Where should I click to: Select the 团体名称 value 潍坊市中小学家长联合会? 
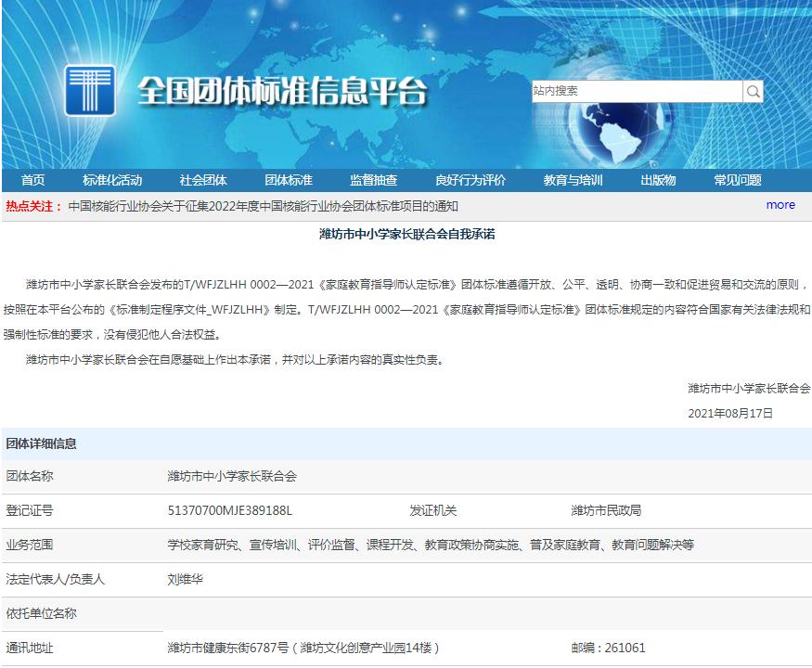(232, 476)
